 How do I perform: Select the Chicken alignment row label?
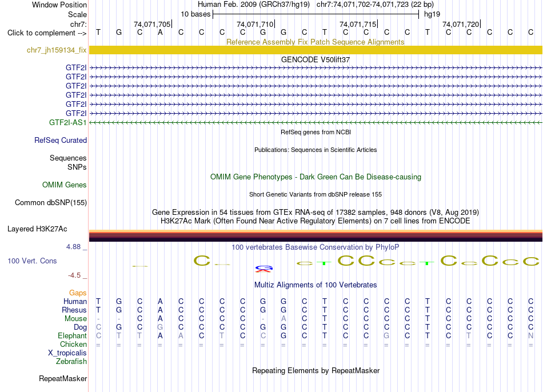[73, 344]
